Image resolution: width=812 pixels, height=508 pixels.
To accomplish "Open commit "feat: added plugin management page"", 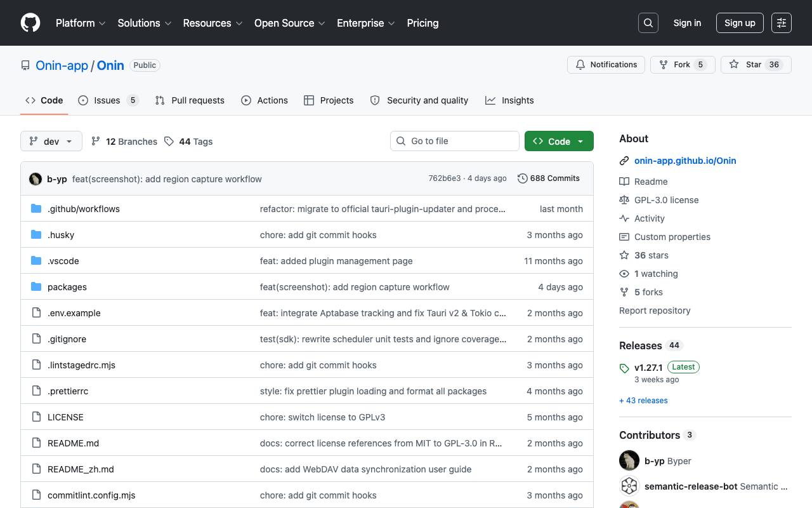I will [x=336, y=261].
